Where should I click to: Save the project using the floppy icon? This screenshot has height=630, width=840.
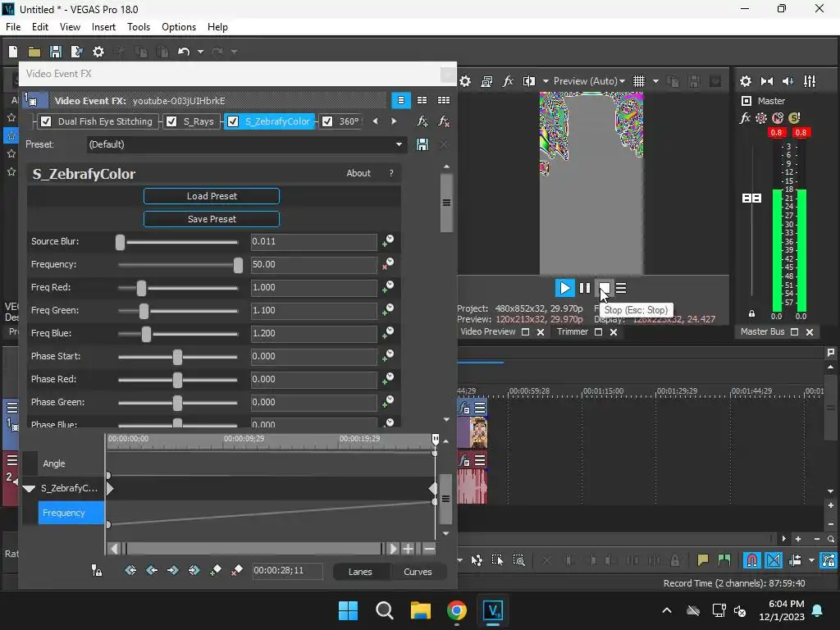[x=55, y=52]
